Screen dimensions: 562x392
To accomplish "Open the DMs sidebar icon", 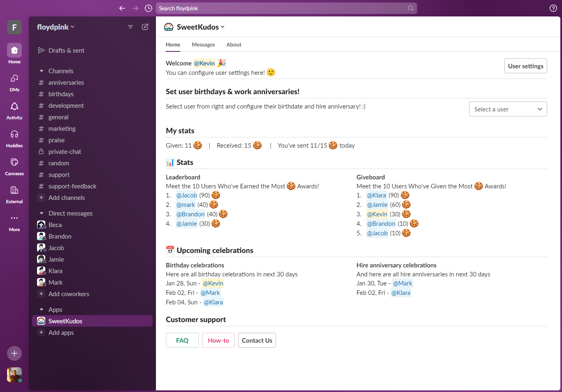I will click(x=14, y=79).
